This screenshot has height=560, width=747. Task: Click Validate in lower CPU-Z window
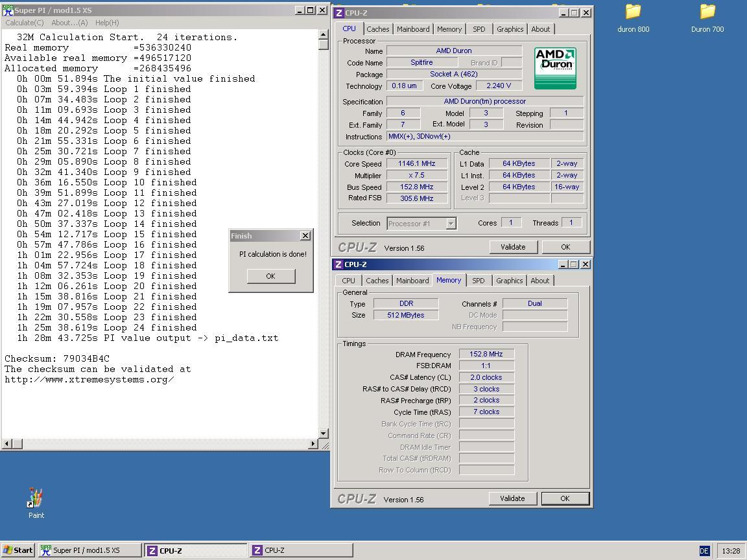pyautogui.click(x=513, y=498)
